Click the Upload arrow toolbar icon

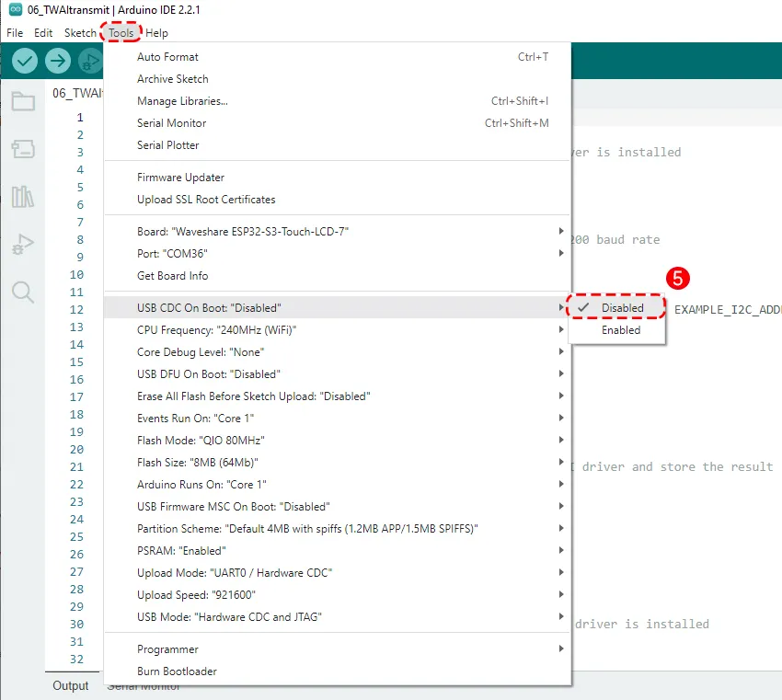[x=58, y=62]
